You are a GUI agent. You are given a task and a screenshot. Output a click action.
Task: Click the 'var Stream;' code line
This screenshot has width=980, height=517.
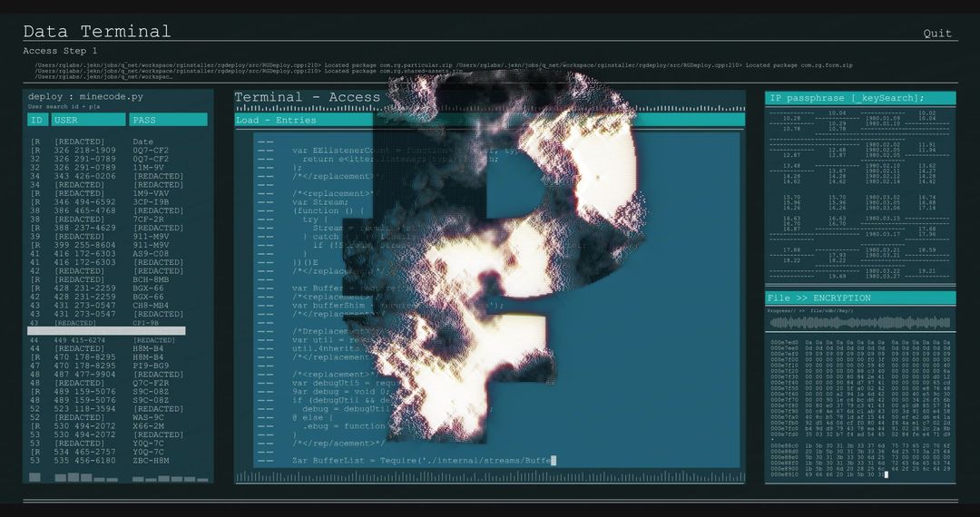(320, 202)
